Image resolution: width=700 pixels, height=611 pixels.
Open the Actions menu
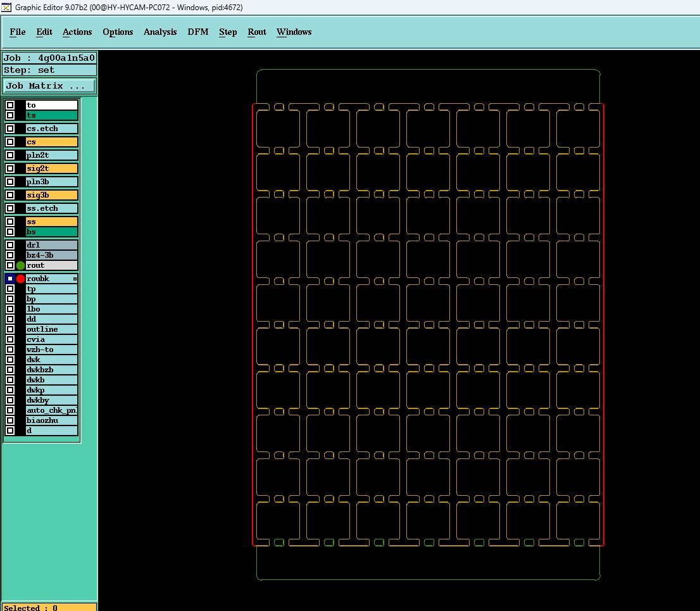[x=77, y=32]
